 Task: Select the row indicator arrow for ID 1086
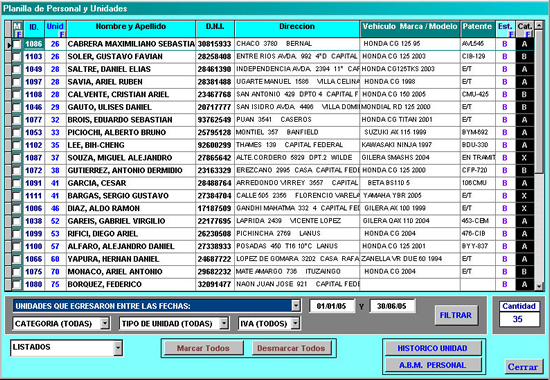(x=9, y=44)
